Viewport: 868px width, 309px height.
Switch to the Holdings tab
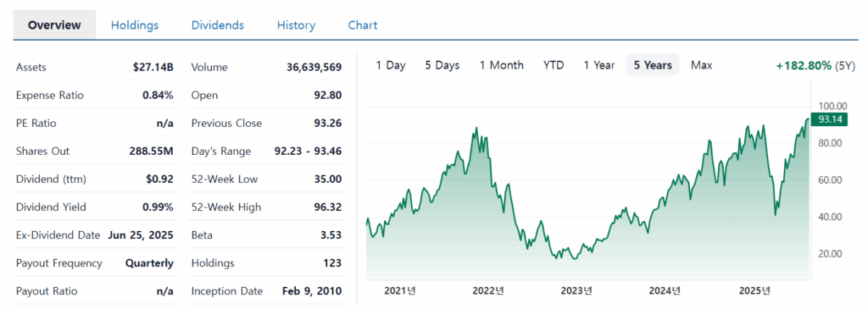click(x=135, y=25)
